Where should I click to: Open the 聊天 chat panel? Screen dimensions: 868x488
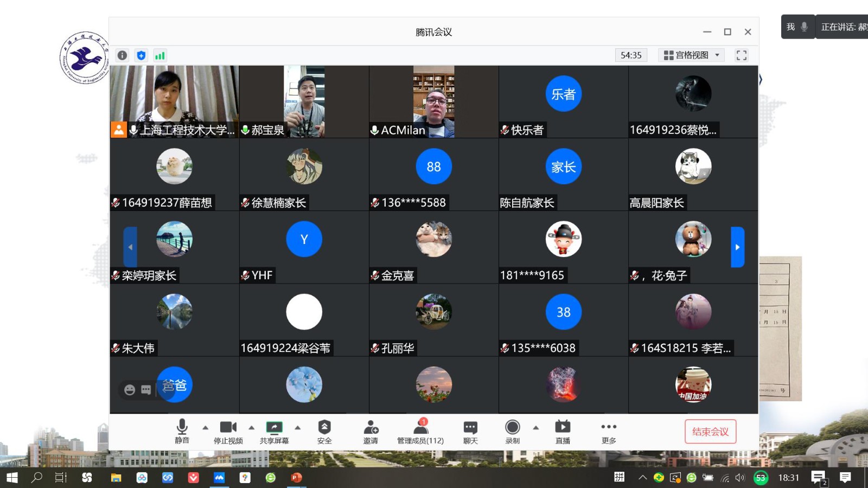[470, 432]
